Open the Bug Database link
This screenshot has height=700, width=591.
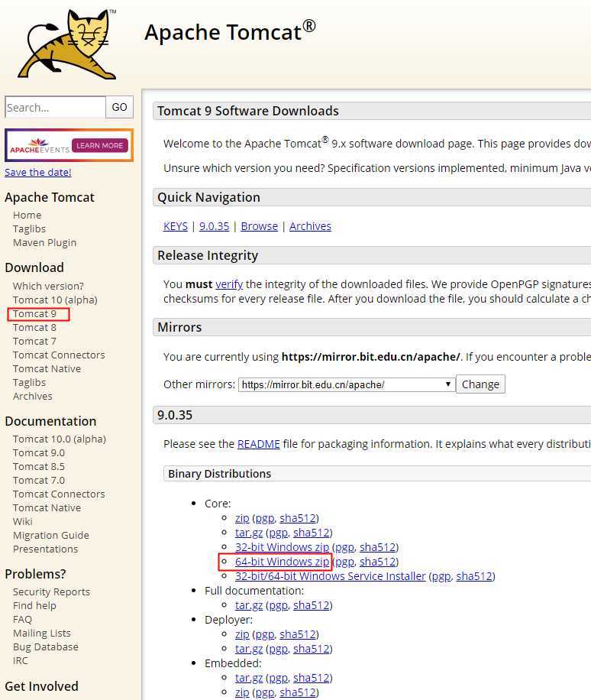46,647
